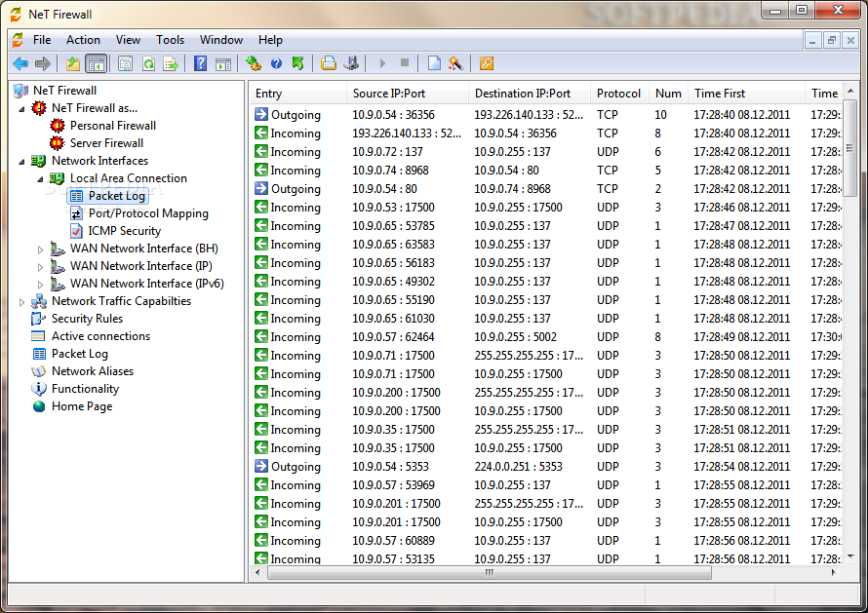The image size is (868, 613).
Task: Click the Stop square toolbar button
Action: 405,63
